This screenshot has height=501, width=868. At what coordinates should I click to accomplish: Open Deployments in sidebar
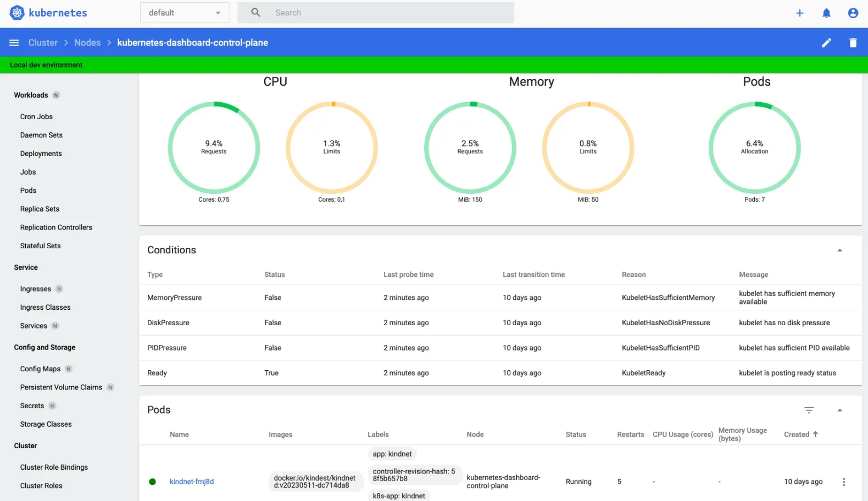(41, 154)
